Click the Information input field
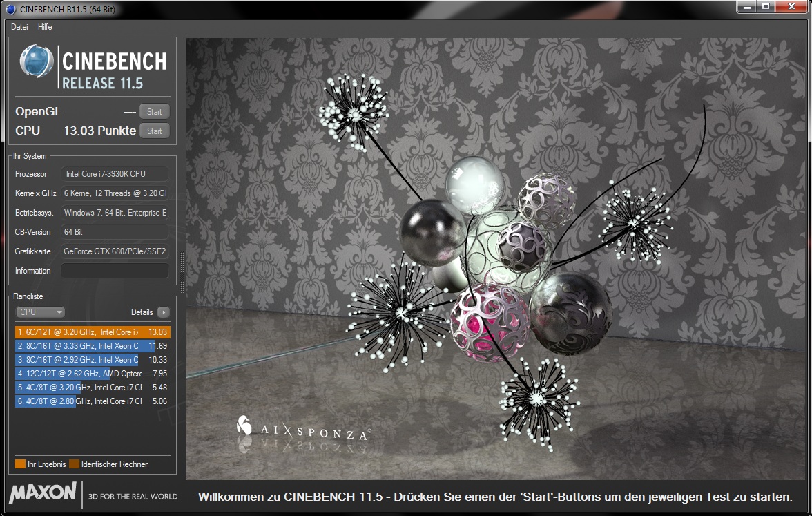The width and height of the screenshot is (812, 516). (x=115, y=271)
